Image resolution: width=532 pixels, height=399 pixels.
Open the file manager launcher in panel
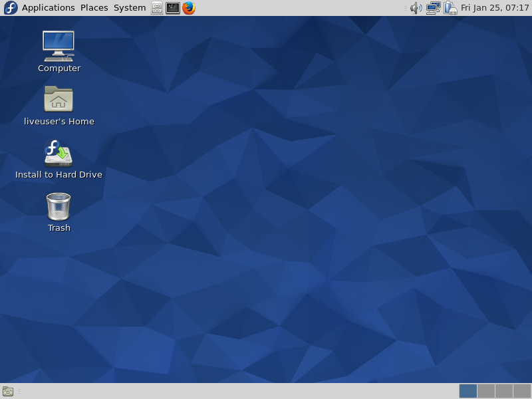pyautogui.click(x=157, y=8)
